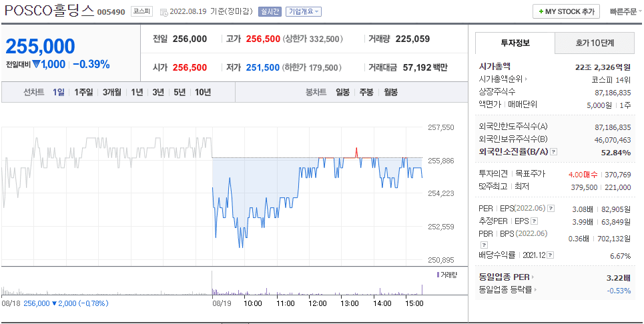Click 08/18 256,000 previous-day summary
Image resolution: width=644 pixels, height=324 pixels.
55,303
